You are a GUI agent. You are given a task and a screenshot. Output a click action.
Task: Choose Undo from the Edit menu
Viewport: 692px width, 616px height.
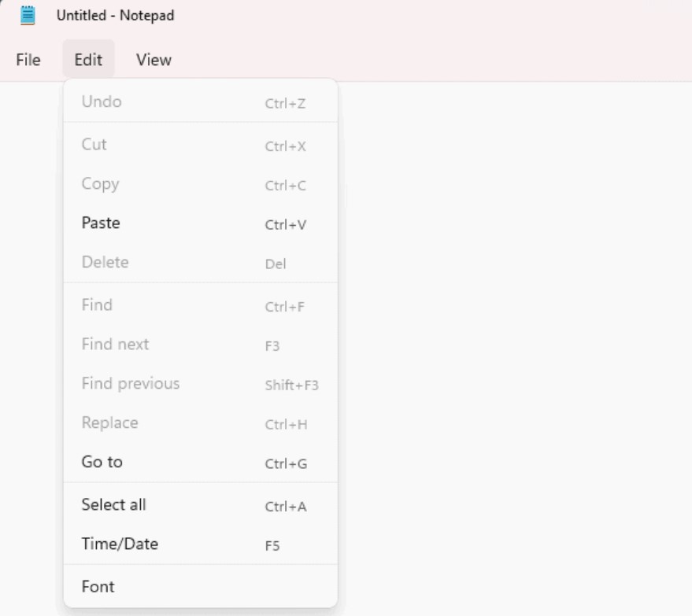(201, 101)
